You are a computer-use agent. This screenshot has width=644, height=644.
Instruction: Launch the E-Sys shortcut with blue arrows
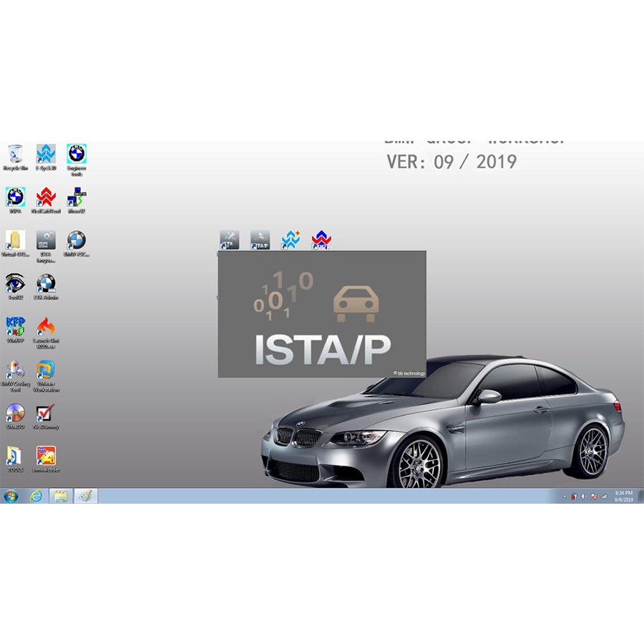click(x=46, y=157)
